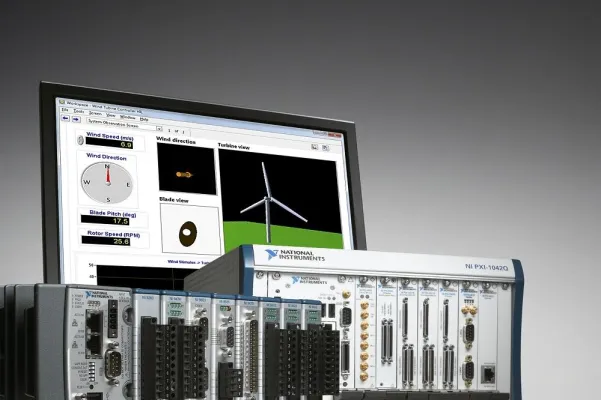Screen dimensions: 601x400
Task: Click the Workspace app icon in title bar
Action: [x=61, y=102]
